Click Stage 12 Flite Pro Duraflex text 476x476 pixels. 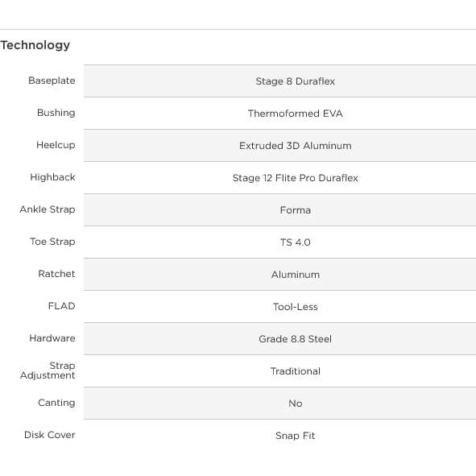pos(295,177)
